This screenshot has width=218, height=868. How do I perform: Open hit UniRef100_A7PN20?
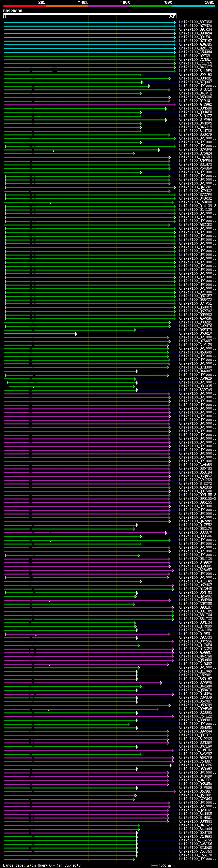tap(196, 26)
